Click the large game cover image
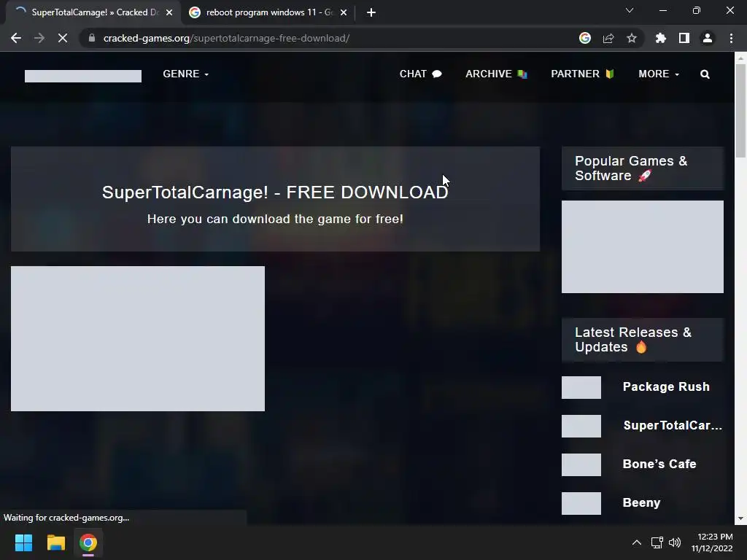The image size is (747, 560). (x=138, y=338)
